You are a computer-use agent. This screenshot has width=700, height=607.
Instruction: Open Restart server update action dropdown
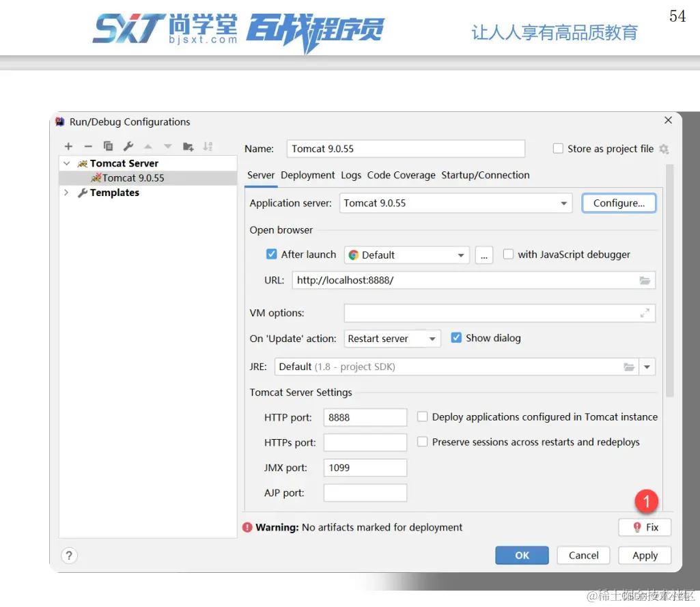[x=392, y=339]
